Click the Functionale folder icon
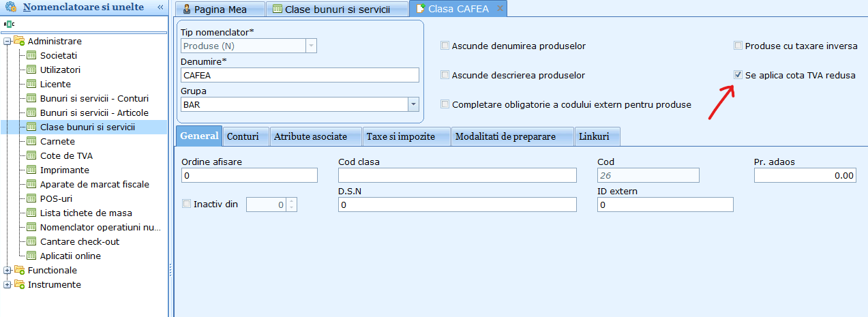 pos(19,270)
